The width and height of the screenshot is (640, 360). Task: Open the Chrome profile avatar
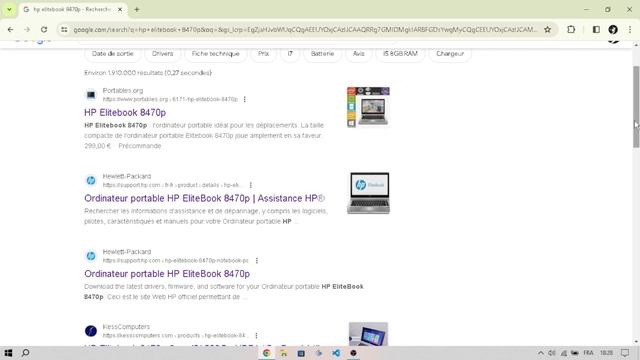point(613,29)
